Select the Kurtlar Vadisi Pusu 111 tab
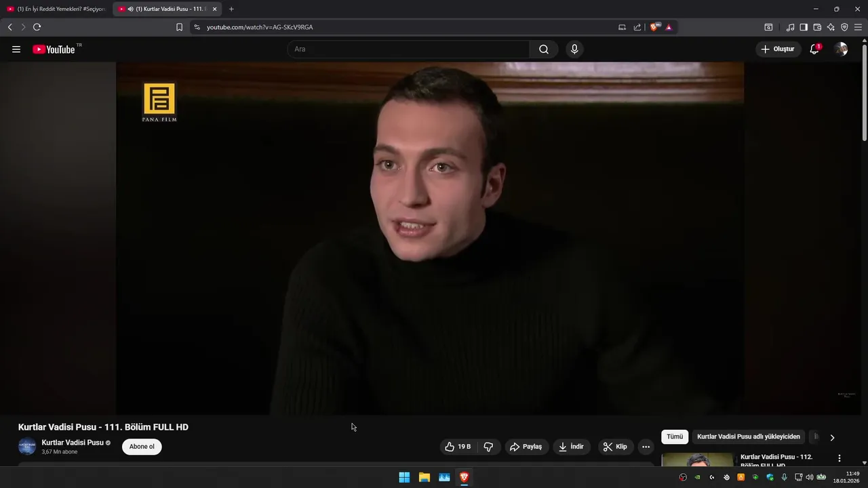The width and height of the screenshot is (868, 488). pos(167,9)
